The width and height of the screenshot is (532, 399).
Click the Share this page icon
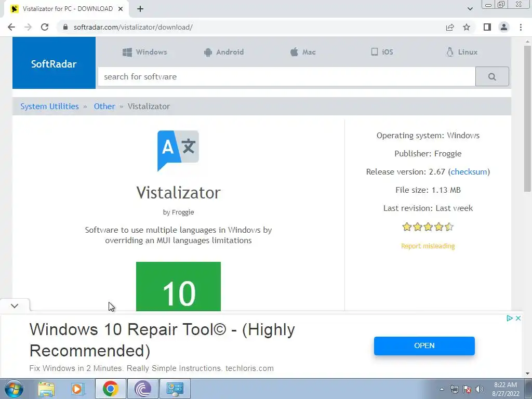pyautogui.click(x=450, y=27)
